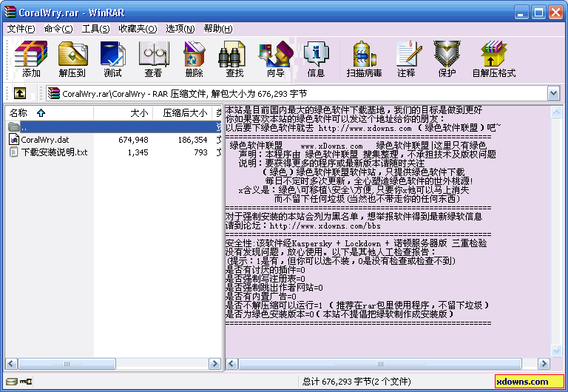Click the CoralWry.dat file icon
The width and height of the screenshot is (568, 392).
14,140
